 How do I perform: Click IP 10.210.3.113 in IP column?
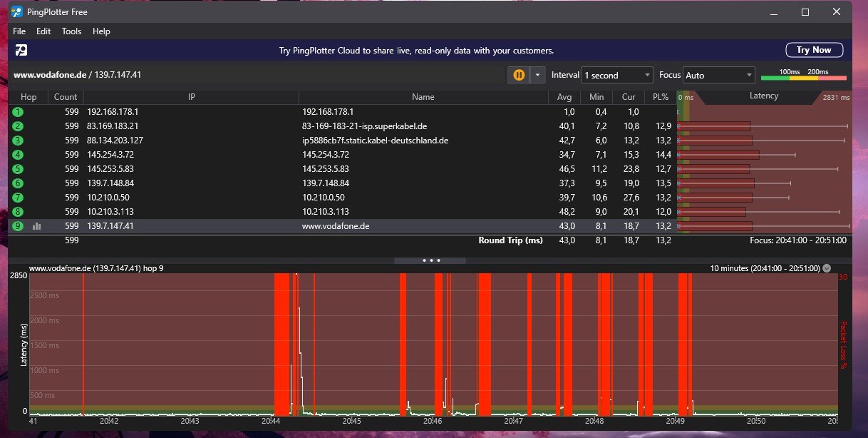(110, 212)
